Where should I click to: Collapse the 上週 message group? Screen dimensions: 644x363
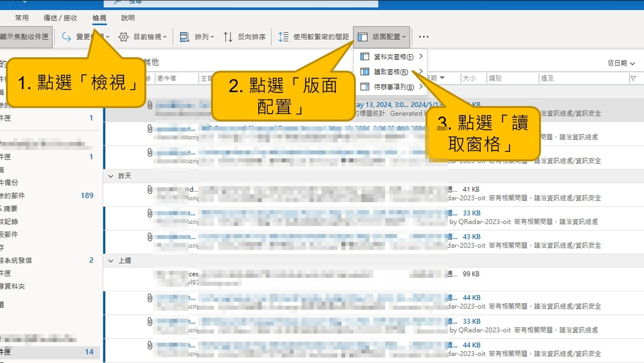pos(111,260)
